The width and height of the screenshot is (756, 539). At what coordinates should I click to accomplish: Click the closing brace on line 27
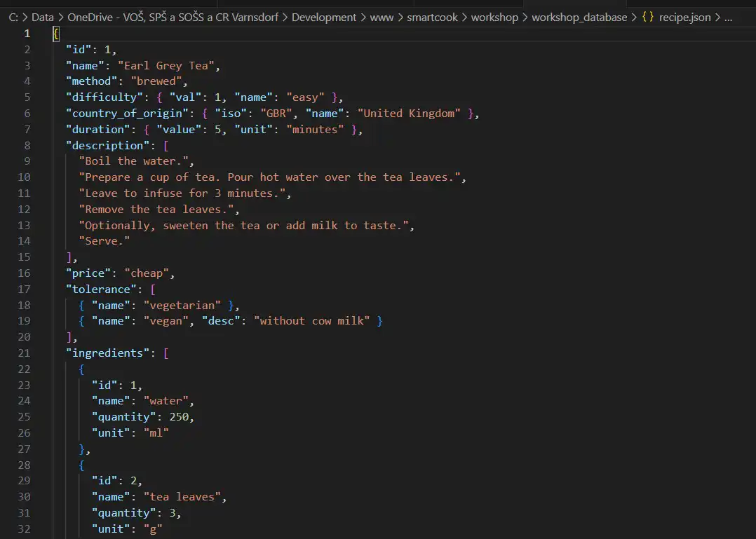coord(81,449)
